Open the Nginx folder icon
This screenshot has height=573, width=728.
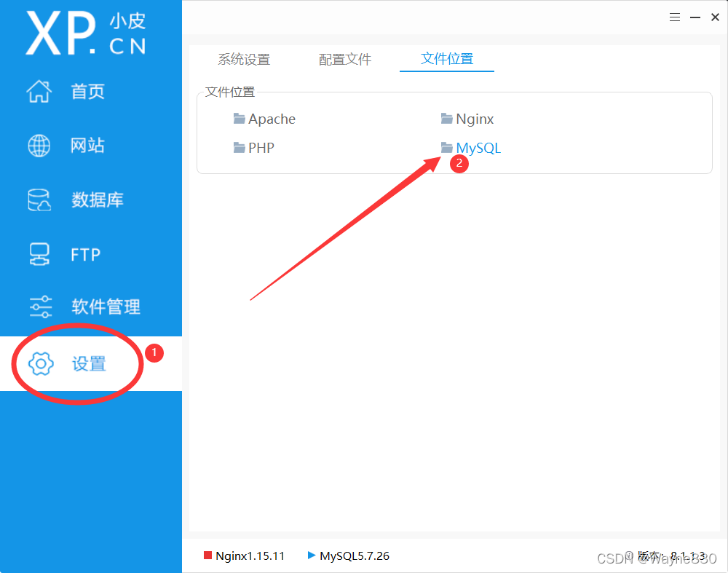coord(447,119)
